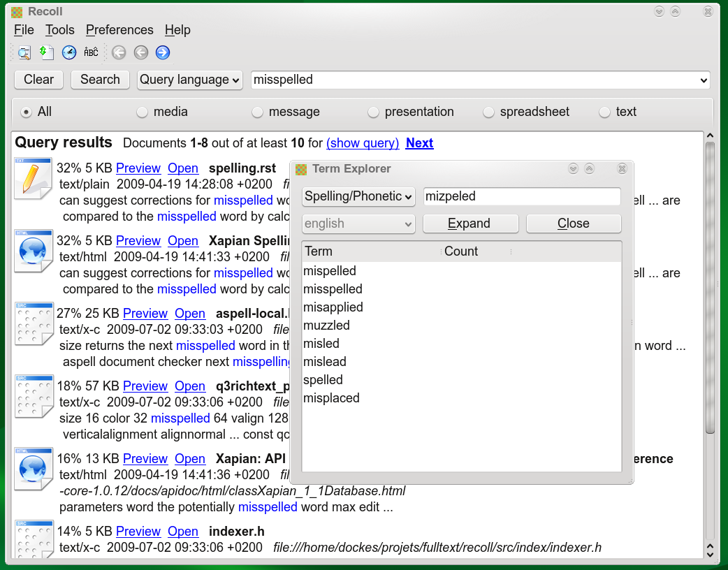
Task: Open the Preferences menu
Action: point(119,30)
